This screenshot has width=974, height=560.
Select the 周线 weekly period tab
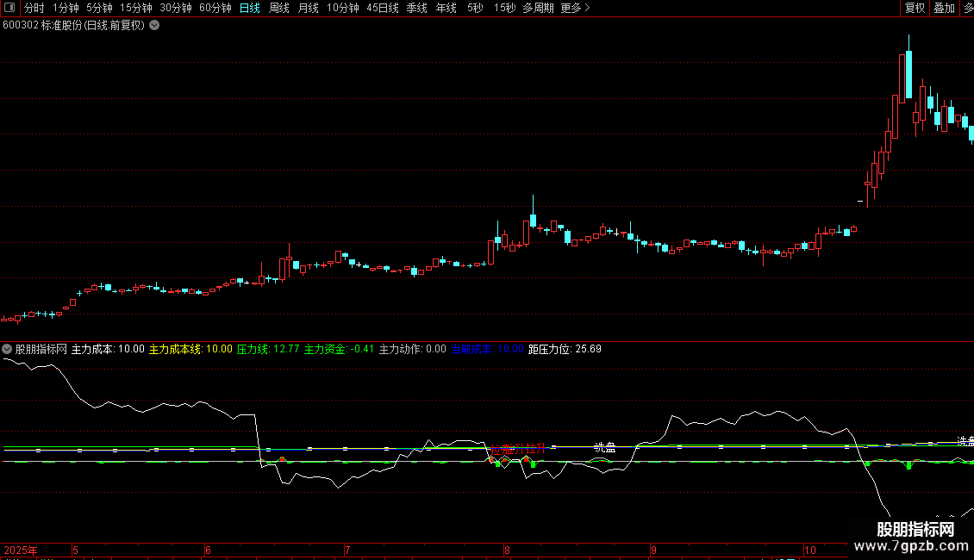(278, 8)
